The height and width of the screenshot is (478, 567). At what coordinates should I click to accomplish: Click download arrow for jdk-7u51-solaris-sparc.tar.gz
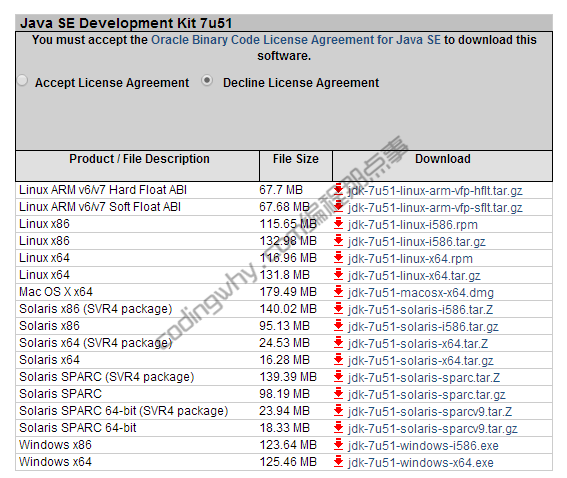click(x=338, y=393)
